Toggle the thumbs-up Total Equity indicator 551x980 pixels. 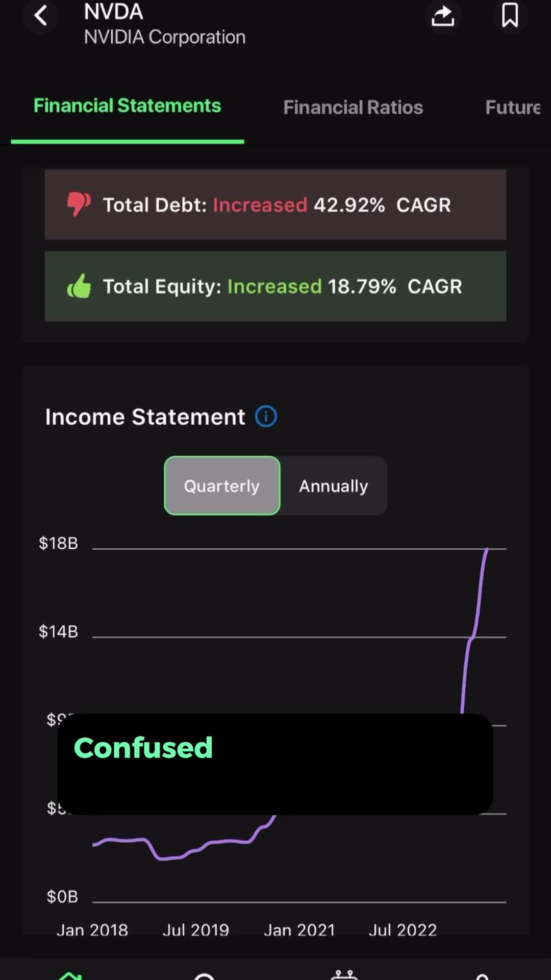pos(79,286)
